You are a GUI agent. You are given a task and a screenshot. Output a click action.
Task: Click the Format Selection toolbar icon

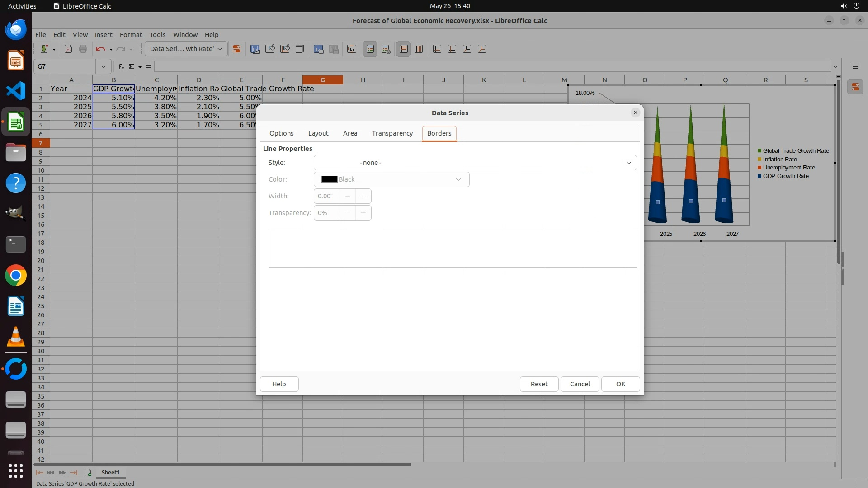236,49
